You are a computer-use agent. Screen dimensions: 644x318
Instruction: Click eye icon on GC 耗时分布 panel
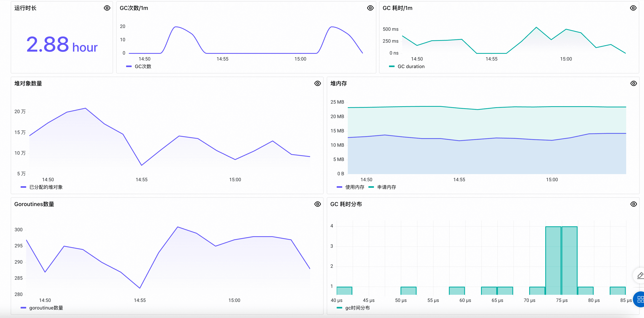[x=633, y=204]
